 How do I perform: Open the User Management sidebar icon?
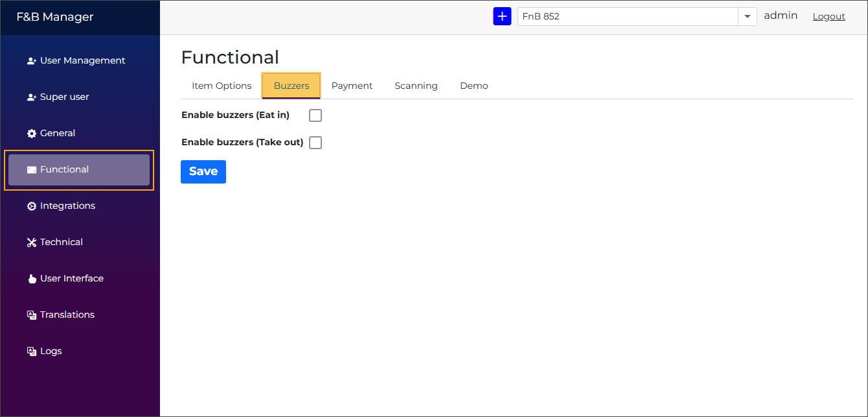click(30, 60)
